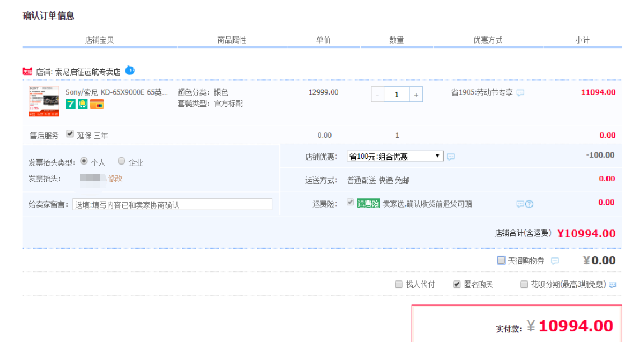This screenshot has width=644, height=342.
Task: Toggle the 延保 三年 warranty checkbox
Action: pos(70,134)
